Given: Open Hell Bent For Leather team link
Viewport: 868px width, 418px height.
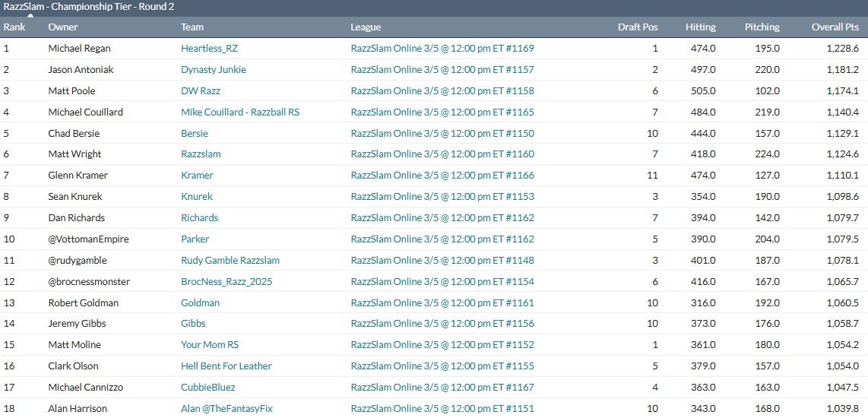Looking at the screenshot, I should pos(227,366).
